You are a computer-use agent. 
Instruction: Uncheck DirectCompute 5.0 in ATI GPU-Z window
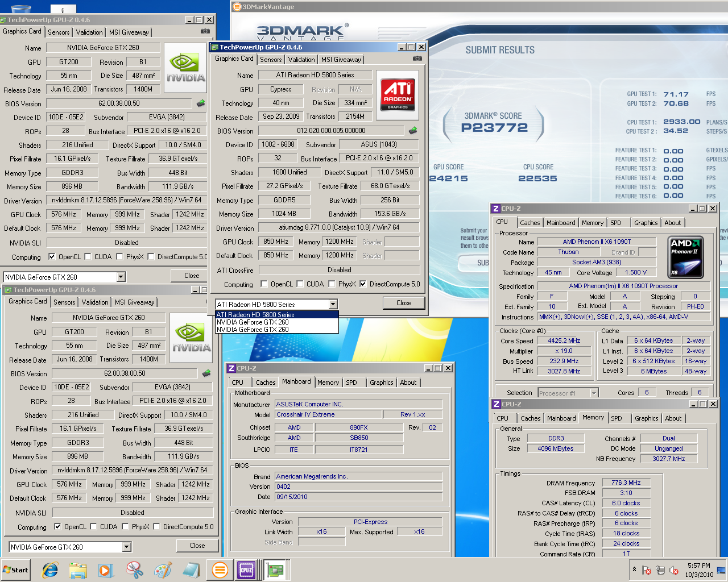[363, 284]
